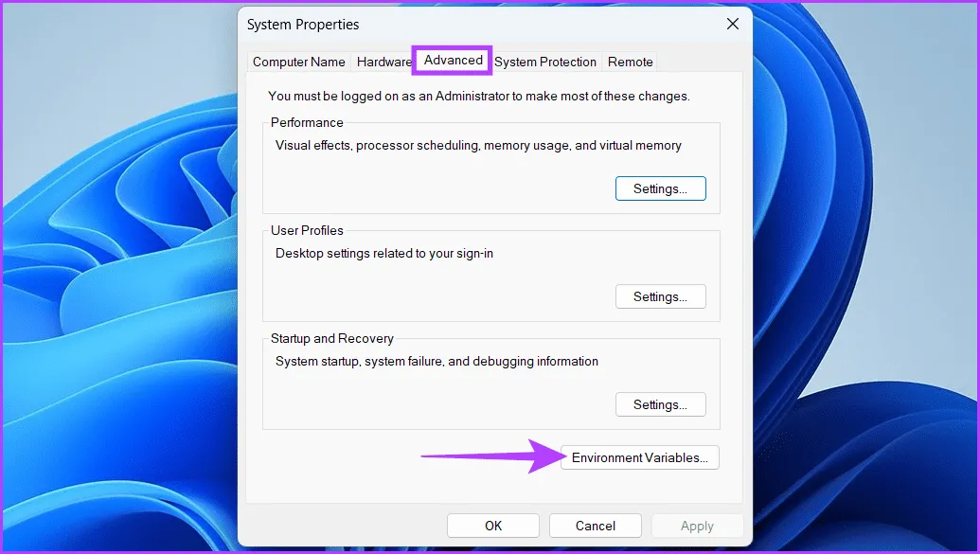Viewport: 980px width, 554px height.
Task: Select the highlighted Advanced tab
Action: (x=454, y=60)
